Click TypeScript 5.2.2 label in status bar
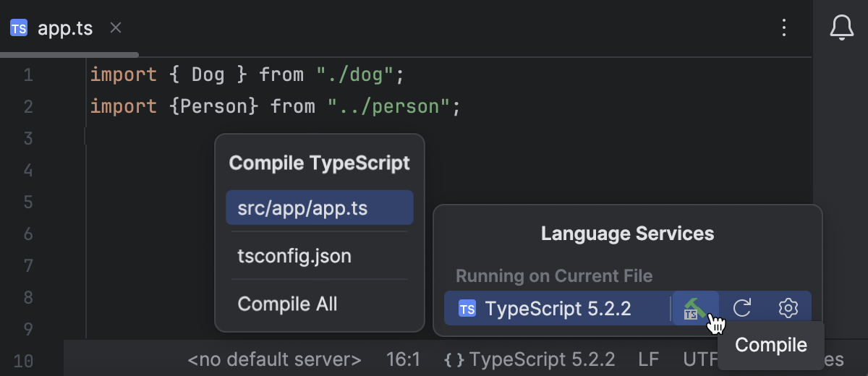Image resolution: width=868 pixels, height=376 pixels. pos(542,359)
